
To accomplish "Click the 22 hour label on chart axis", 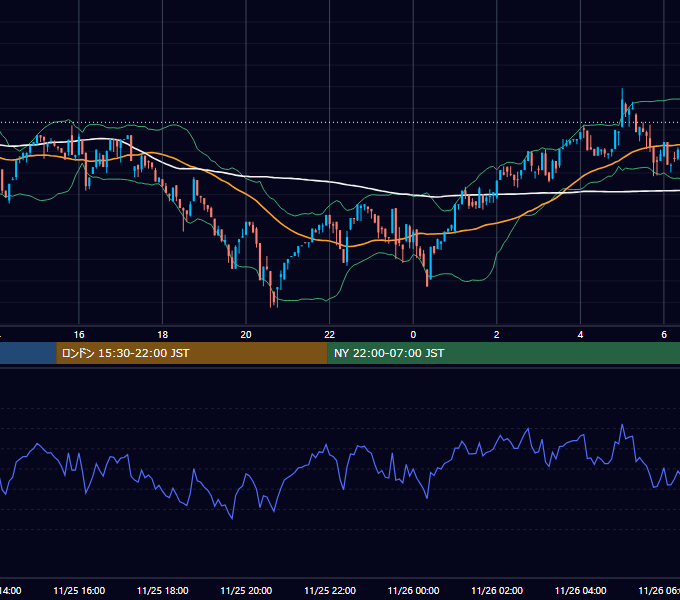I will coord(330,335).
